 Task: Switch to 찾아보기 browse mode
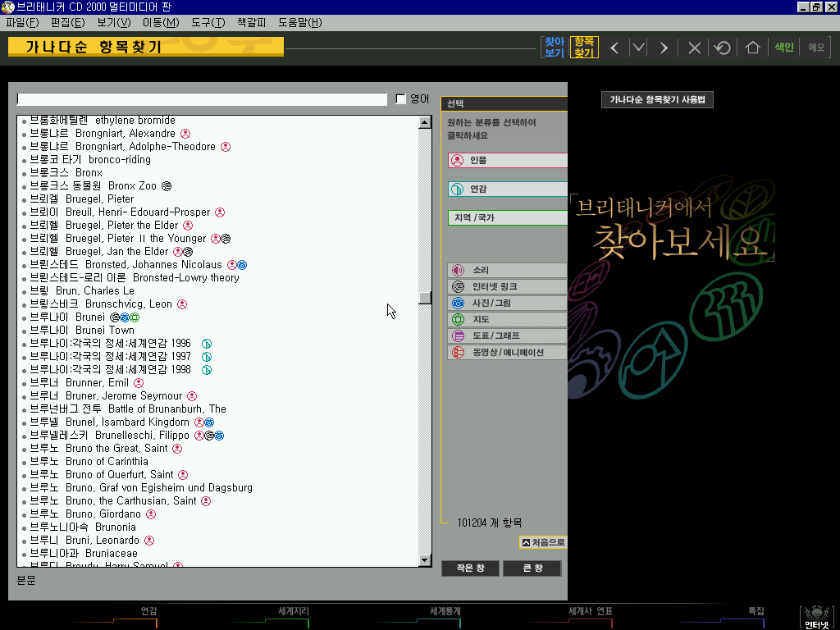[x=555, y=47]
